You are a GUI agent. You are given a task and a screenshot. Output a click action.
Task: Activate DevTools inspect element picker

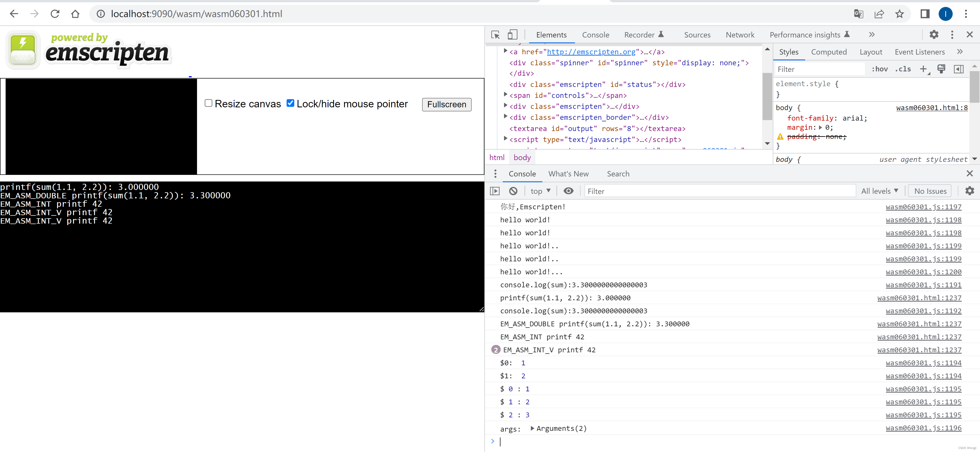click(495, 35)
